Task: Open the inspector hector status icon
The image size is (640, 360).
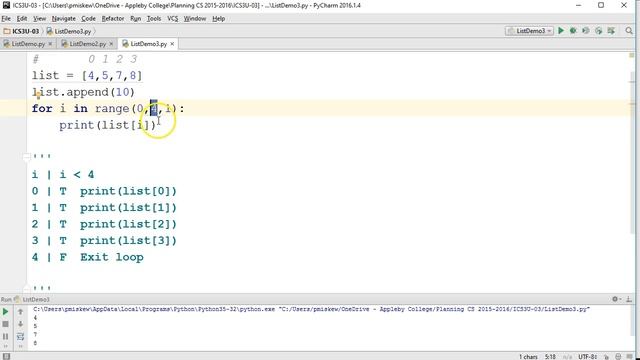Action: tap(618, 357)
